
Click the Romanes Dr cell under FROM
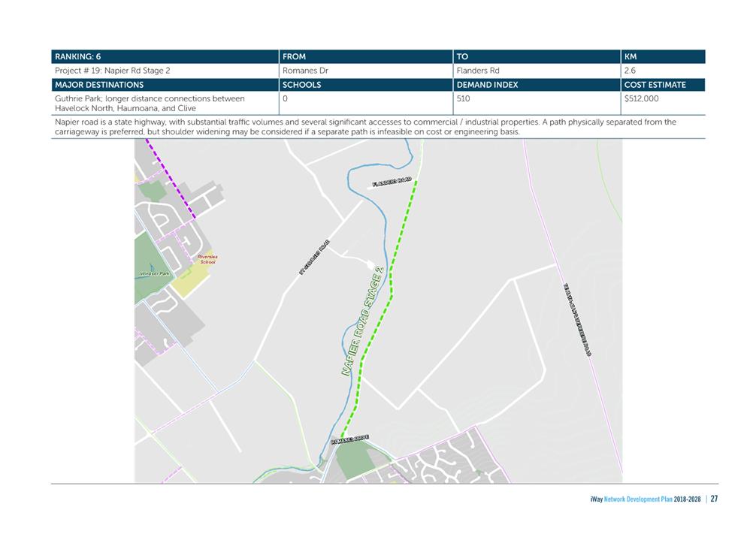[366, 71]
